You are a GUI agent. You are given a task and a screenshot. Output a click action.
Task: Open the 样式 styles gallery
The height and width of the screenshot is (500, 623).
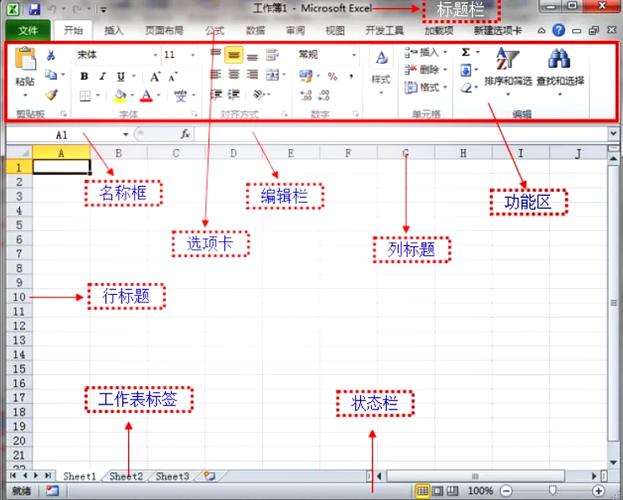(381, 71)
